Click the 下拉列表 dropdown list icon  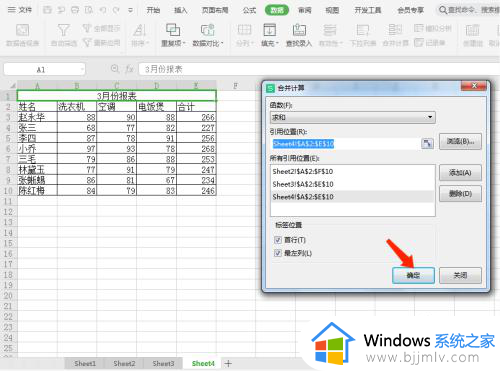click(363, 35)
